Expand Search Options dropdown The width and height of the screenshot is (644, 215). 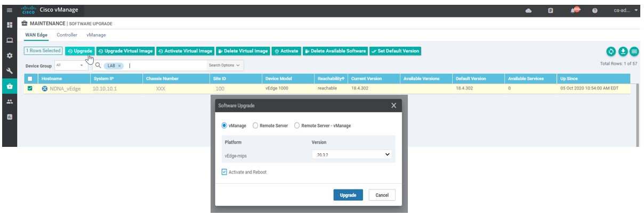[223, 65]
